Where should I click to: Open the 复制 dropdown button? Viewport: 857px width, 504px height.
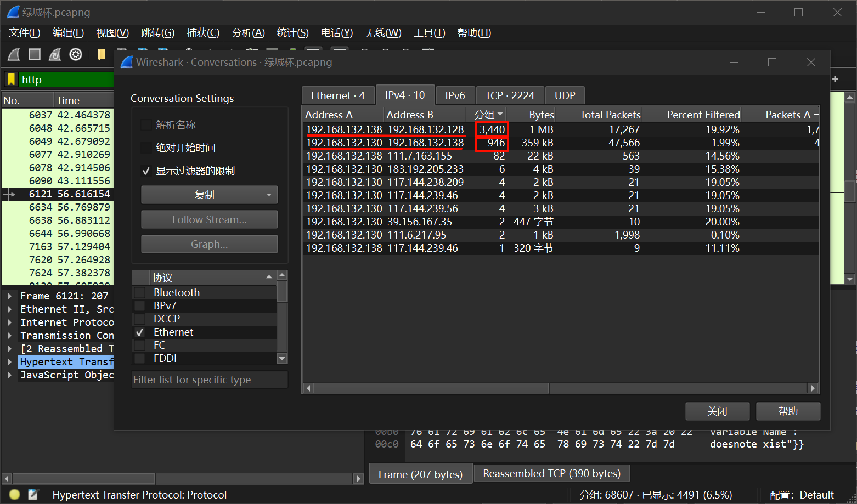tap(209, 195)
